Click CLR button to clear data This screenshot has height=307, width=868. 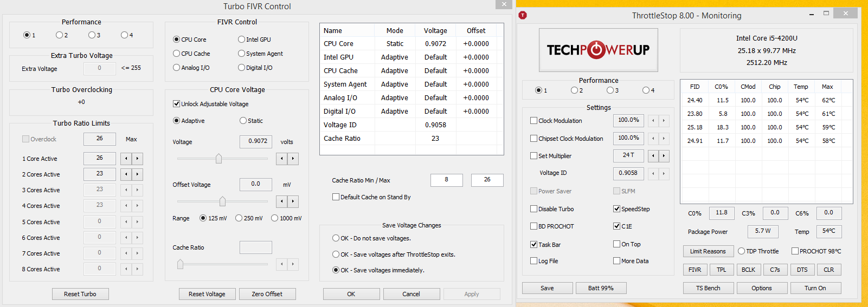pyautogui.click(x=829, y=270)
